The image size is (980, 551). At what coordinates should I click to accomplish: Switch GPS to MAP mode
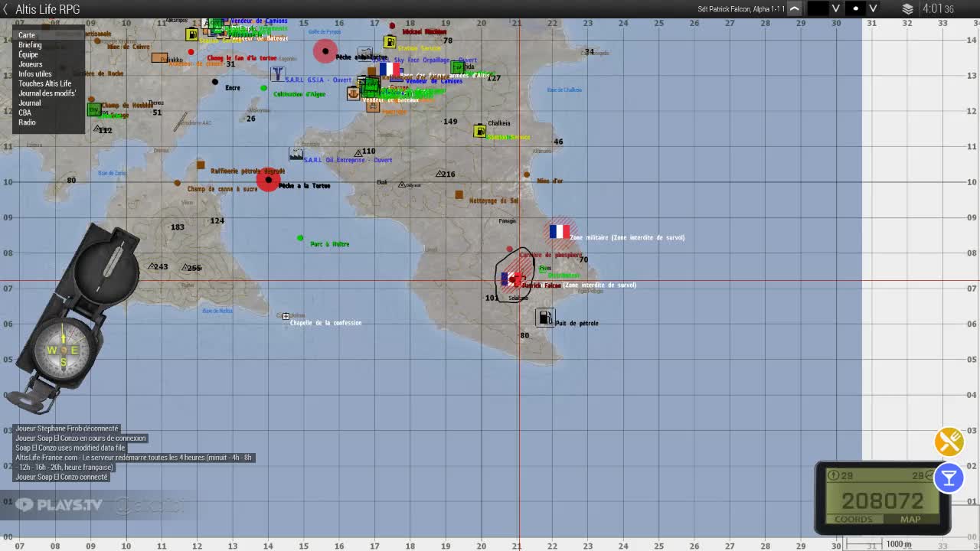pos(910,520)
